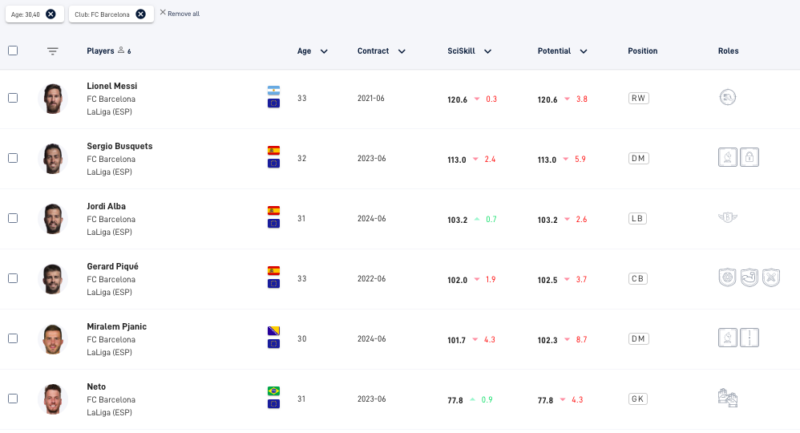Click Busquets's Spain flag icon
The height and width of the screenshot is (433, 800).
pos(273,151)
